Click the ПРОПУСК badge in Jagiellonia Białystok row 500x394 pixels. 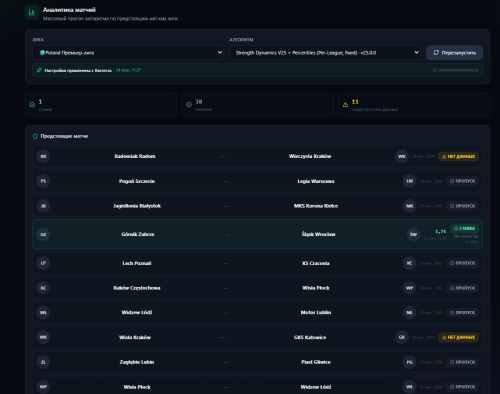click(462, 206)
